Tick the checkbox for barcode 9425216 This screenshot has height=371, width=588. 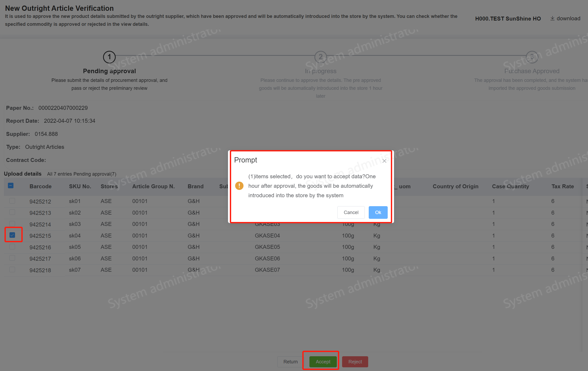[x=12, y=247]
